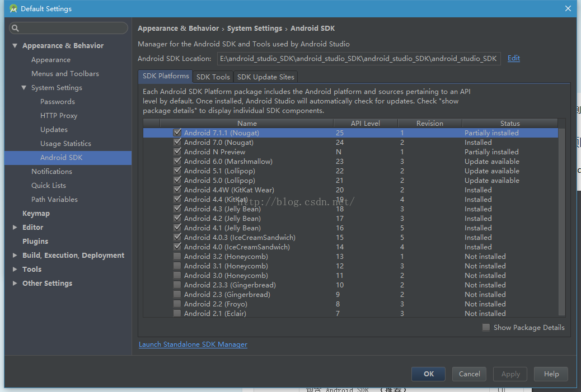This screenshot has height=392, width=581.
Task: Sort by API Level column header
Action: pos(366,123)
